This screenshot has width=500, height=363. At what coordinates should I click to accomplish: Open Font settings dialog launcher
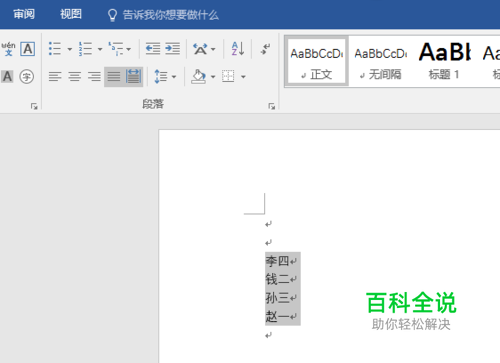tap(34, 106)
